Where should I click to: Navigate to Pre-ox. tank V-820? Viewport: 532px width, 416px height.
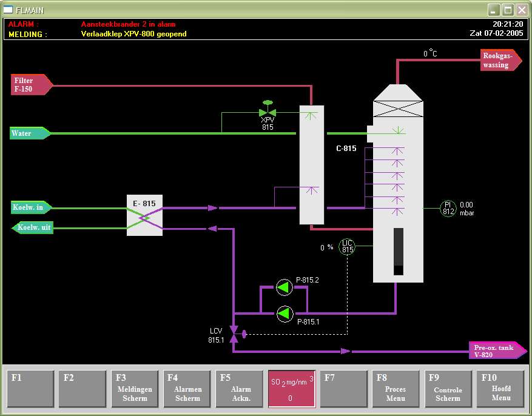496,351
